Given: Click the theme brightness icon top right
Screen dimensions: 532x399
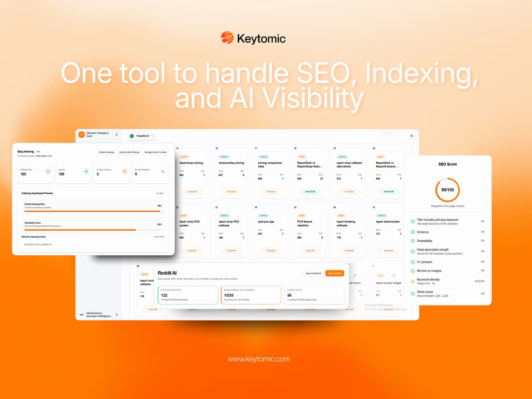Looking at the screenshot, I should [411, 136].
